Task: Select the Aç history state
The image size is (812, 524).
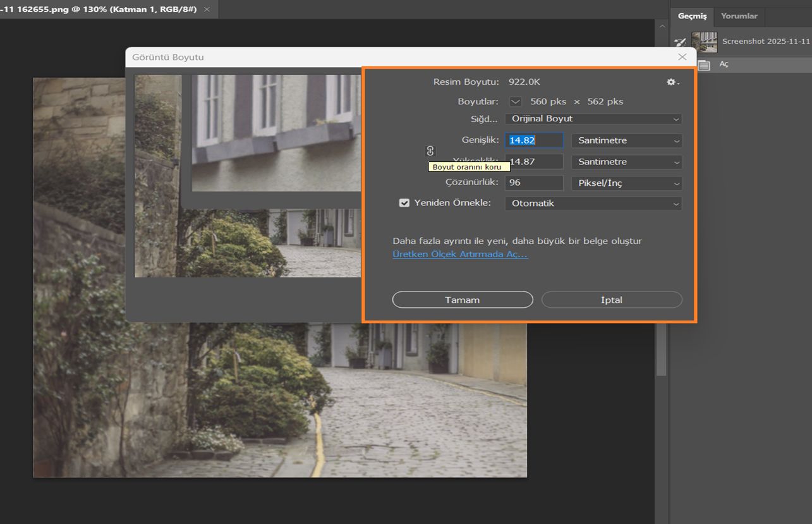Action: 724,64
